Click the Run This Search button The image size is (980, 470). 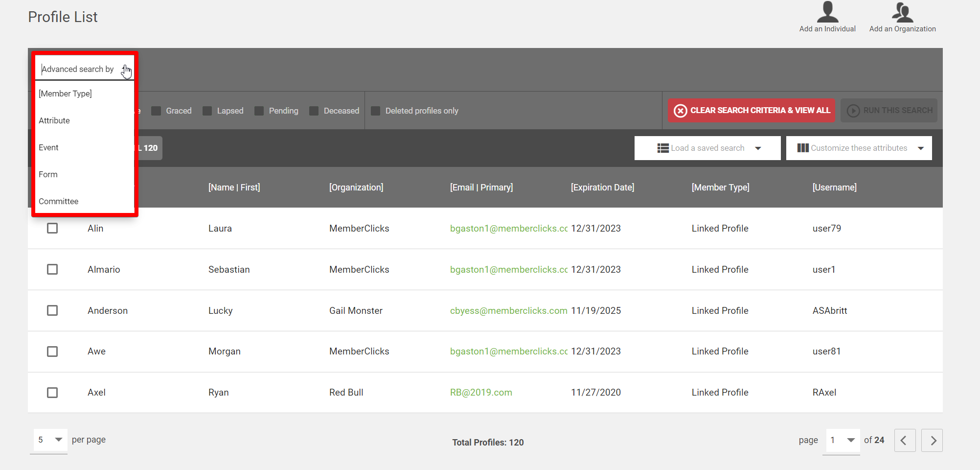tap(889, 111)
